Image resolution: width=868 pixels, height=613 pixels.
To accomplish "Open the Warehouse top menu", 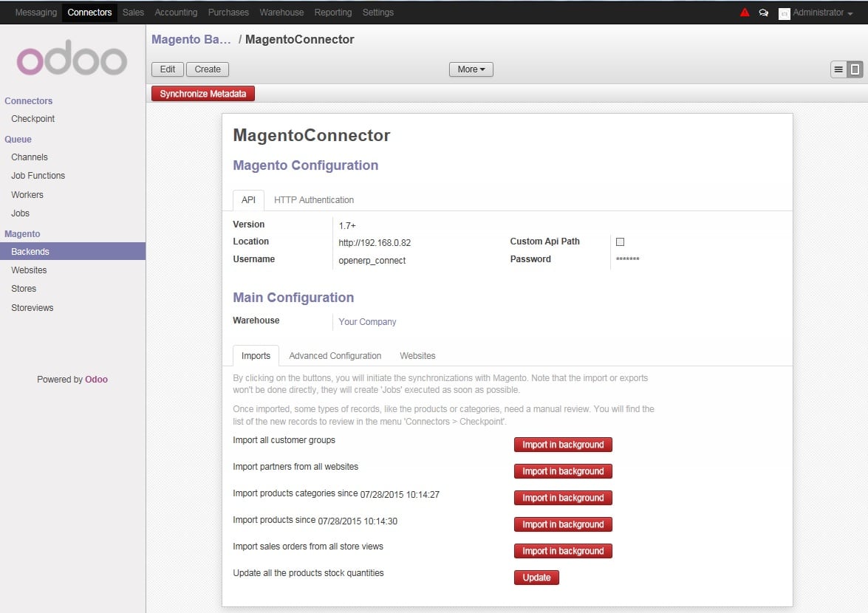I will coord(281,13).
